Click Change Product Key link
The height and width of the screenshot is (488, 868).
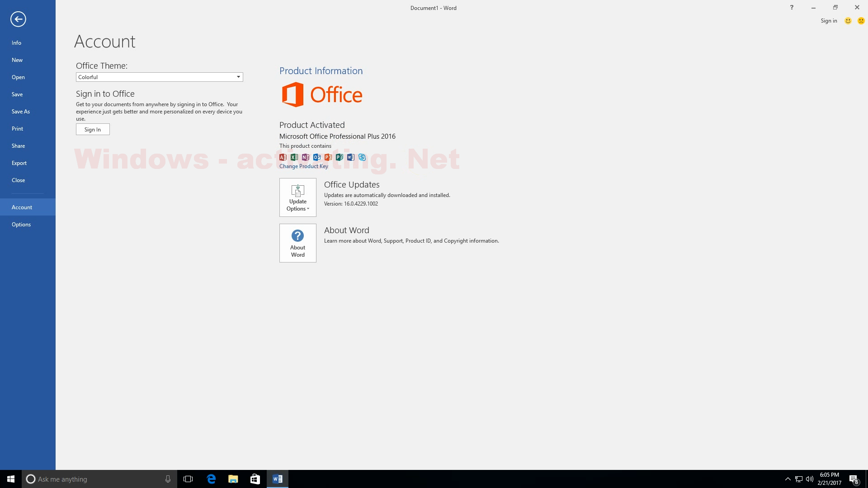pos(303,166)
